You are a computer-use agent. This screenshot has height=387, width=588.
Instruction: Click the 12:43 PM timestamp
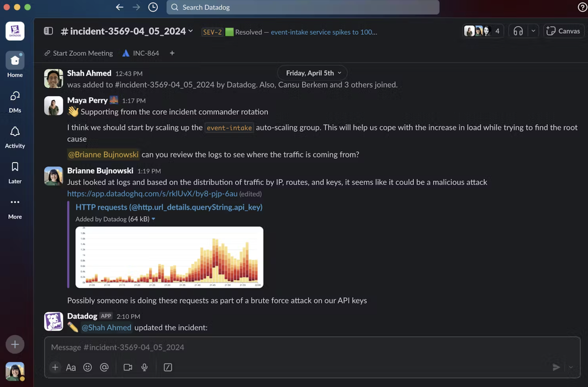point(129,74)
